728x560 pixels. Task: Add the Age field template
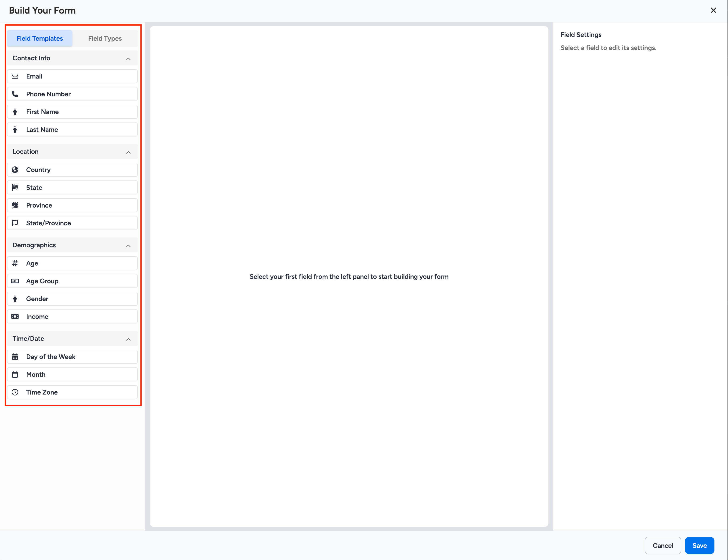(72, 263)
